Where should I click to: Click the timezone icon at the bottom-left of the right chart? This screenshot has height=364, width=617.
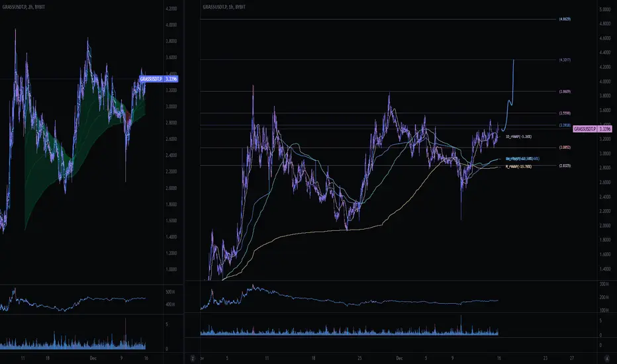(193, 358)
